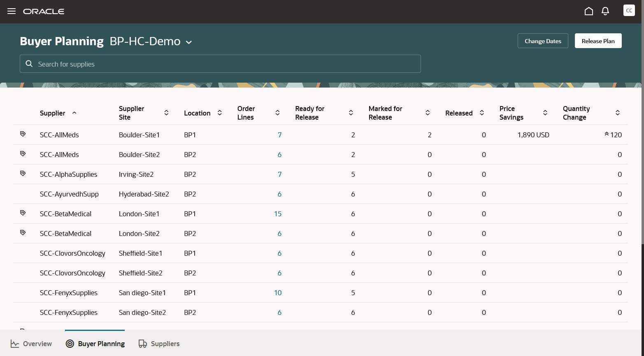Open 6 order lines for AllMeds Boulder-Site2
The height and width of the screenshot is (356, 644).
[x=280, y=155]
